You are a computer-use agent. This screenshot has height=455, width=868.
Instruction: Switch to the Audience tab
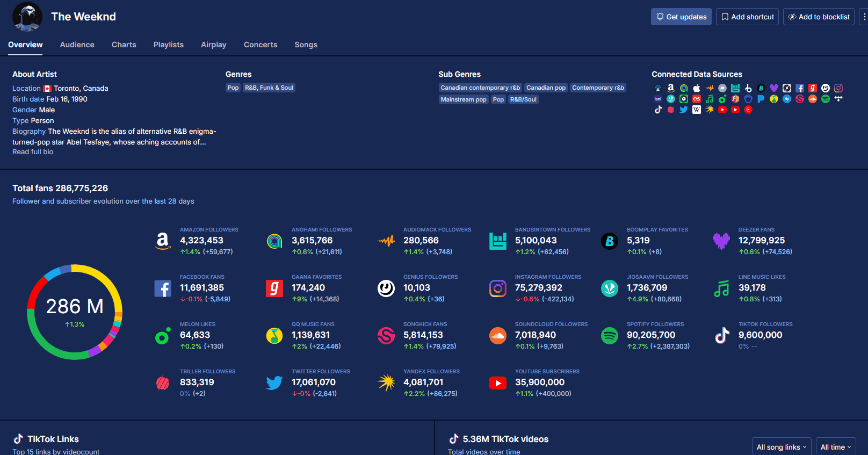tap(77, 45)
